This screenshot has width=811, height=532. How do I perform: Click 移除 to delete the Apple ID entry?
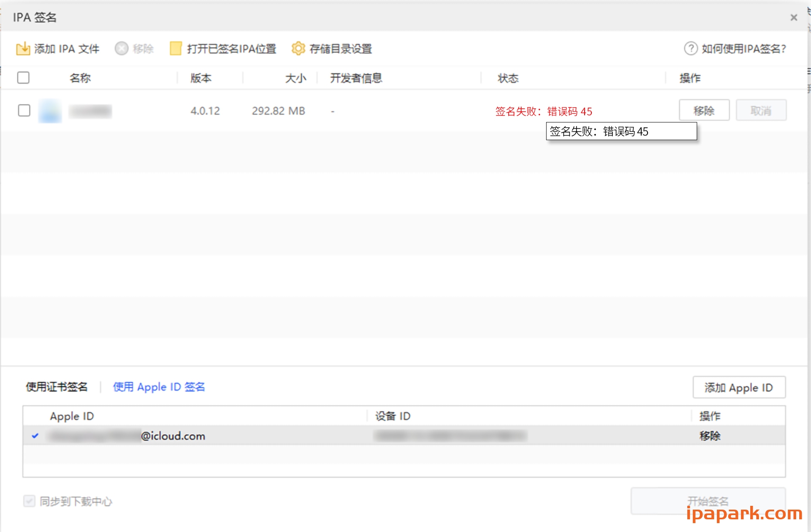pyautogui.click(x=710, y=436)
